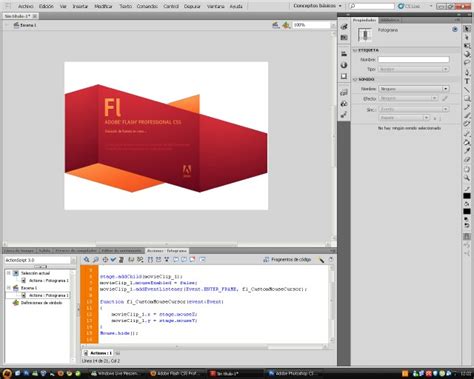Select the Eraser tool
Image resolution: width=474 pixels, height=379 pixels.
(467, 160)
